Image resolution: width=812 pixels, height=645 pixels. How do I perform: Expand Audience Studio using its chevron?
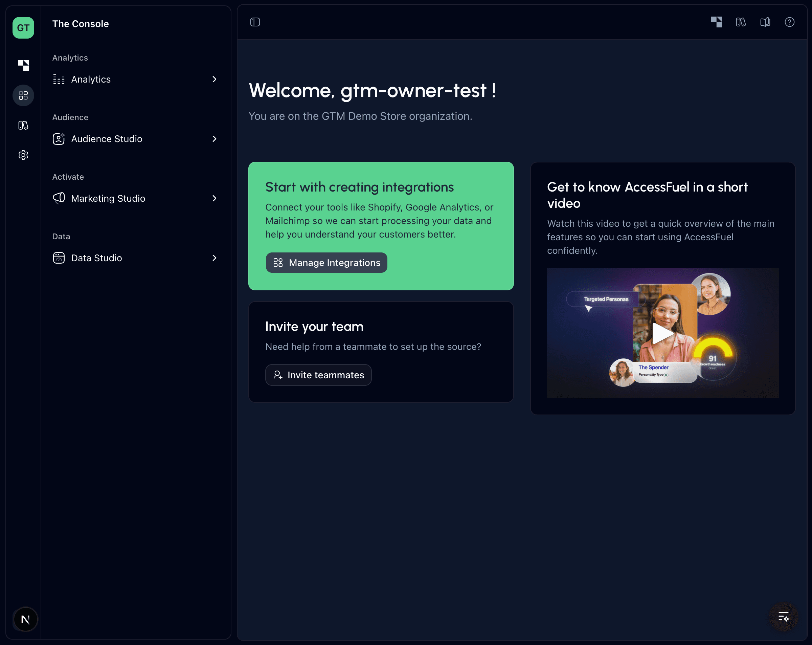(x=215, y=139)
